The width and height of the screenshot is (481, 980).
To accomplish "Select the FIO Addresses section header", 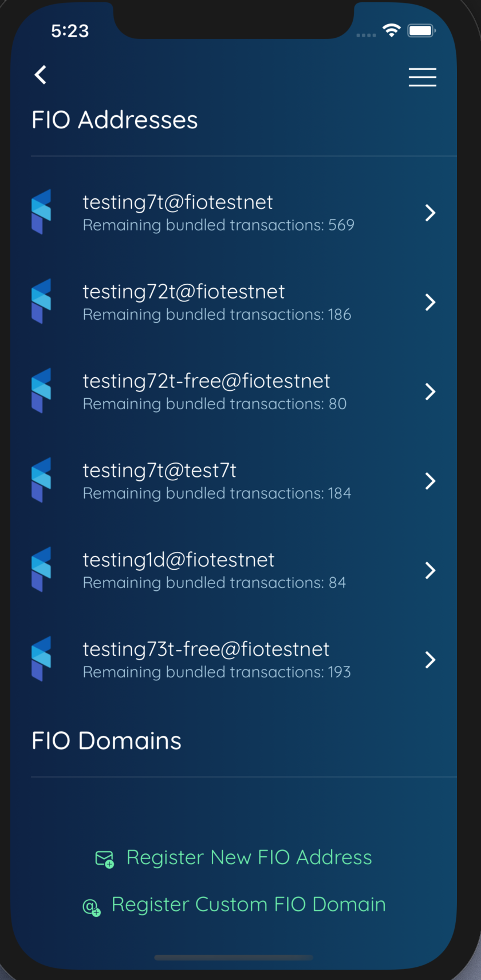I will [114, 119].
